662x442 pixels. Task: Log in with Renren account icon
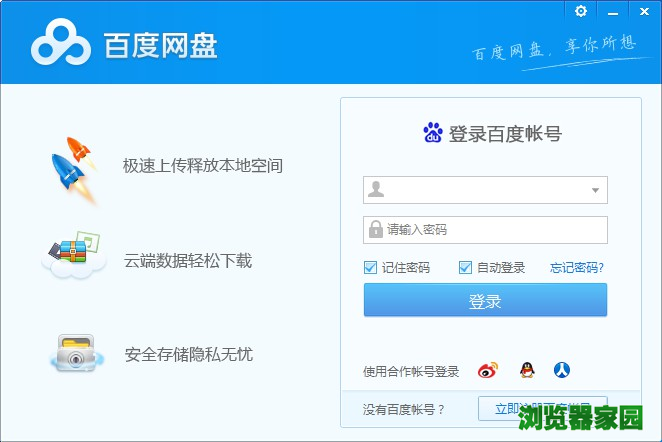tap(563, 371)
